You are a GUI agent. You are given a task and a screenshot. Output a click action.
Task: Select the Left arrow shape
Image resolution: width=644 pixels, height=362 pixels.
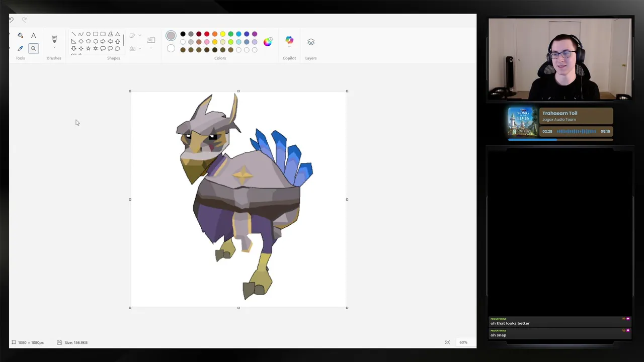[110, 41]
